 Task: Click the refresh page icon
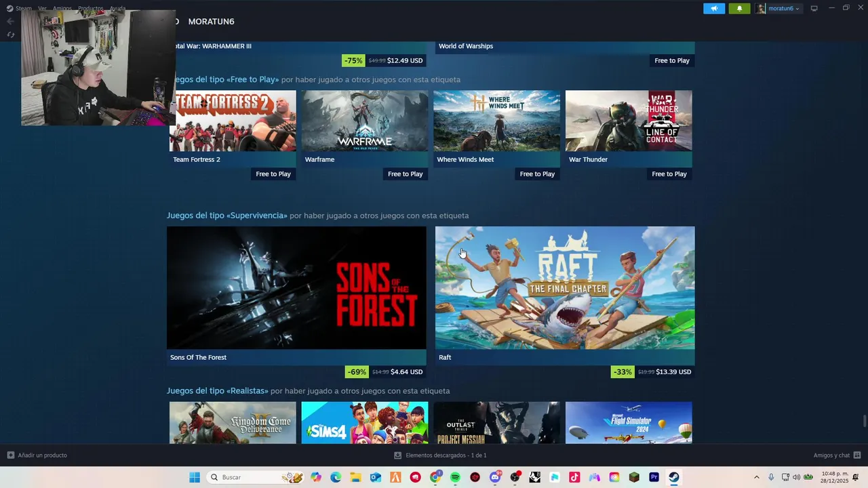10,35
